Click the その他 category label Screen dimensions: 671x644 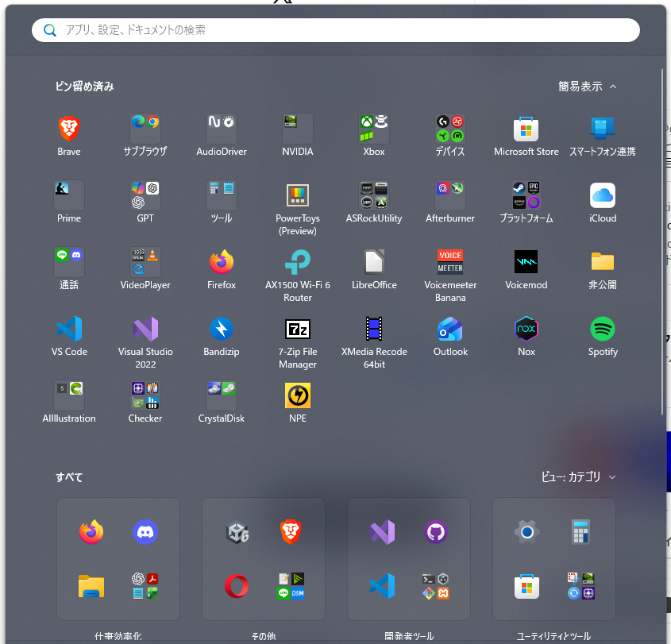264,636
